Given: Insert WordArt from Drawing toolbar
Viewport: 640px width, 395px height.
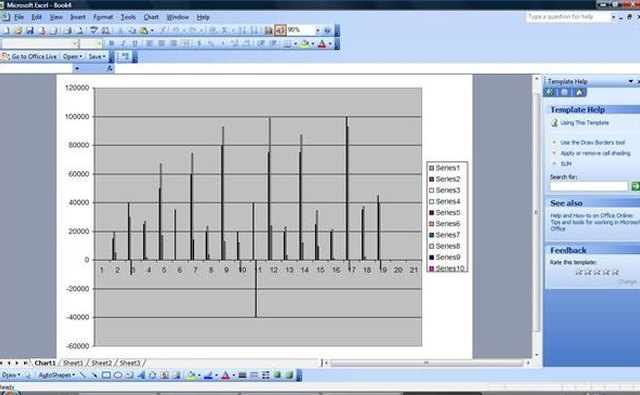Looking at the screenshot, I should click(x=141, y=375).
